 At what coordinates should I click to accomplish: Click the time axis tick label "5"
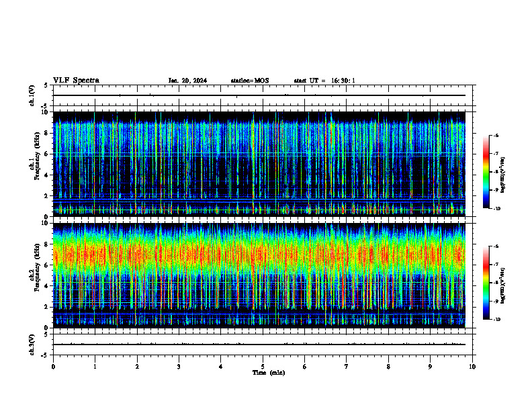[263, 367]
